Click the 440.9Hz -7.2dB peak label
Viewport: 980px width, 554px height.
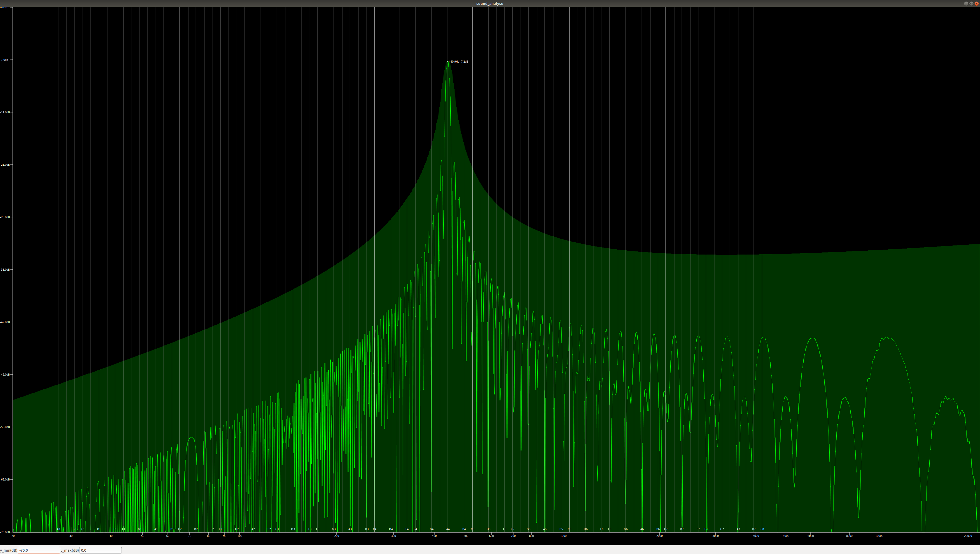tap(458, 62)
